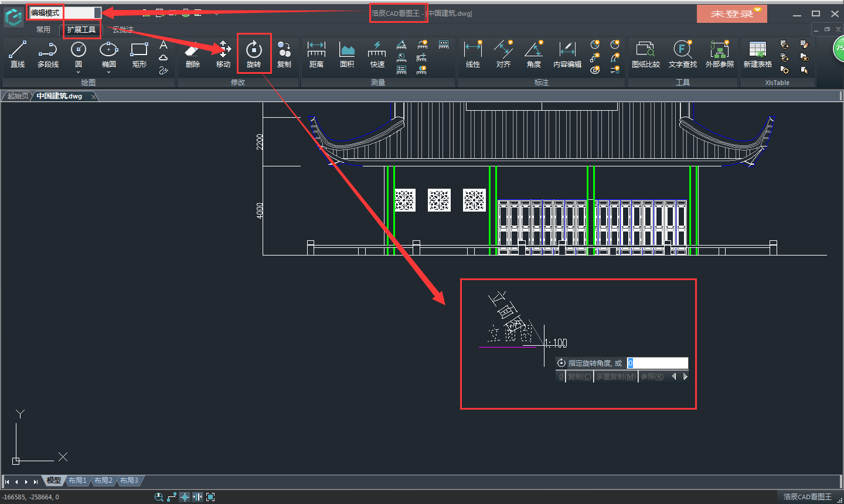The width and height of the screenshot is (844, 504).
Task: Launch the 图纸比较 drawing compare tool
Action: tap(645, 54)
